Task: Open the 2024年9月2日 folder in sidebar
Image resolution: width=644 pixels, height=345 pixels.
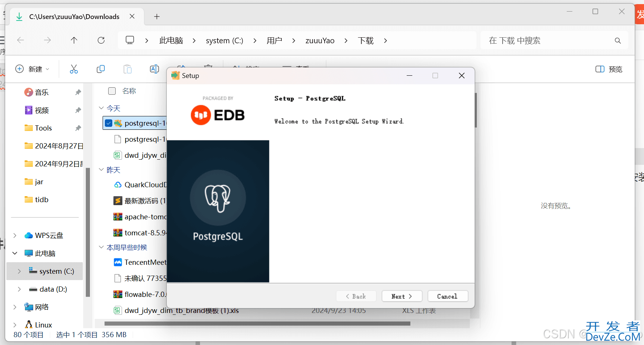Action: [53, 164]
